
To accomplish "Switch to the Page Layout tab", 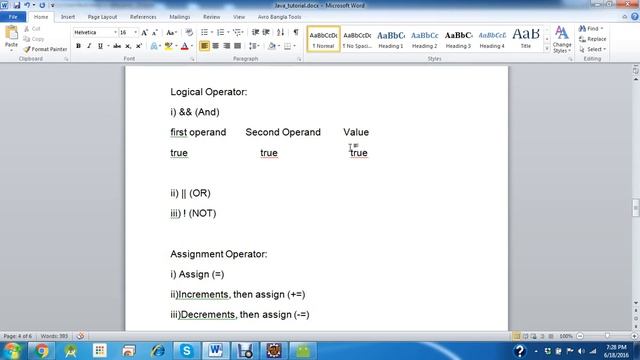I will [x=102, y=17].
